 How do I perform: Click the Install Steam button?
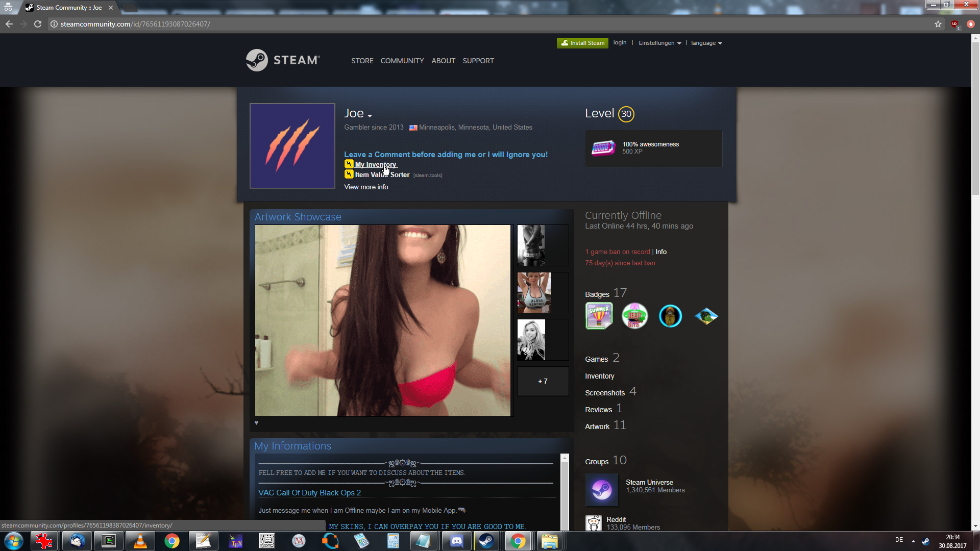582,43
